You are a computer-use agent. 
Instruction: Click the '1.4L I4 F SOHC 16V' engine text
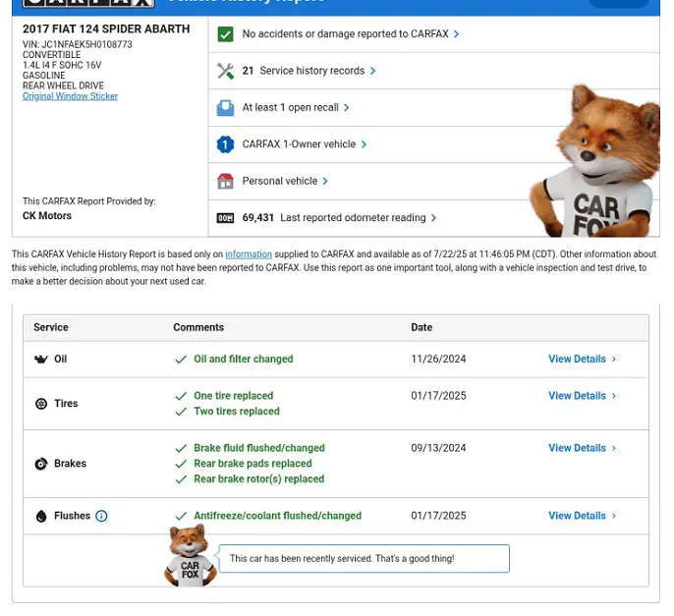point(62,66)
